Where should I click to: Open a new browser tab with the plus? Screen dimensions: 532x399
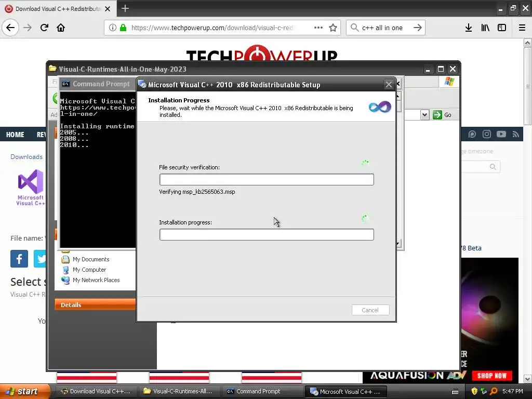tap(125, 8)
